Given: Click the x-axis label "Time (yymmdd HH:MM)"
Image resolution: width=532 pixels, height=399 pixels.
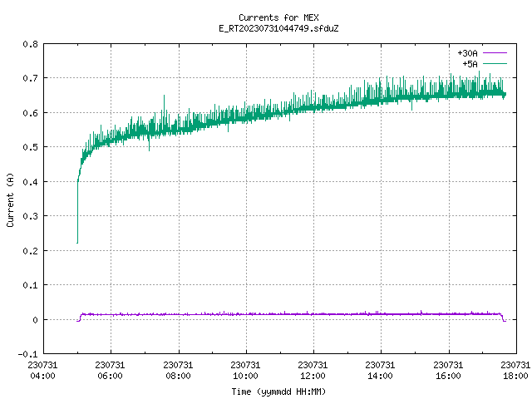Looking at the screenshot, I should (x=278, y=392).
